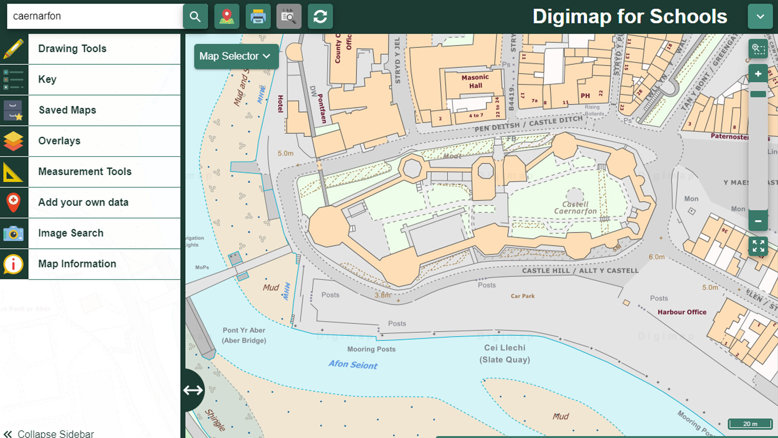
Task: Click the Drawing Tools pencil icon
Action: tap(13, 49)
